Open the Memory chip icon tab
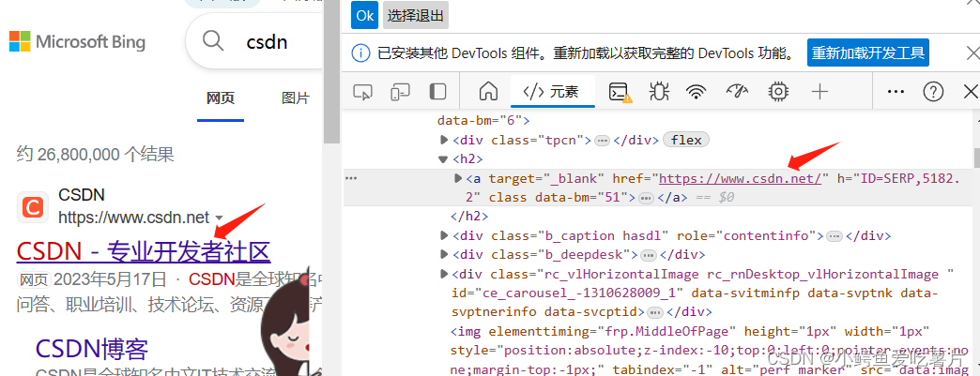This screenshot has width=980, height=376. (778, 92)
